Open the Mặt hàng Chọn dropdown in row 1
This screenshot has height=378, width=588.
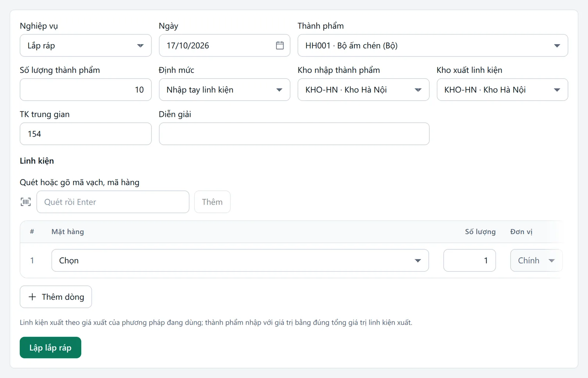240,260
